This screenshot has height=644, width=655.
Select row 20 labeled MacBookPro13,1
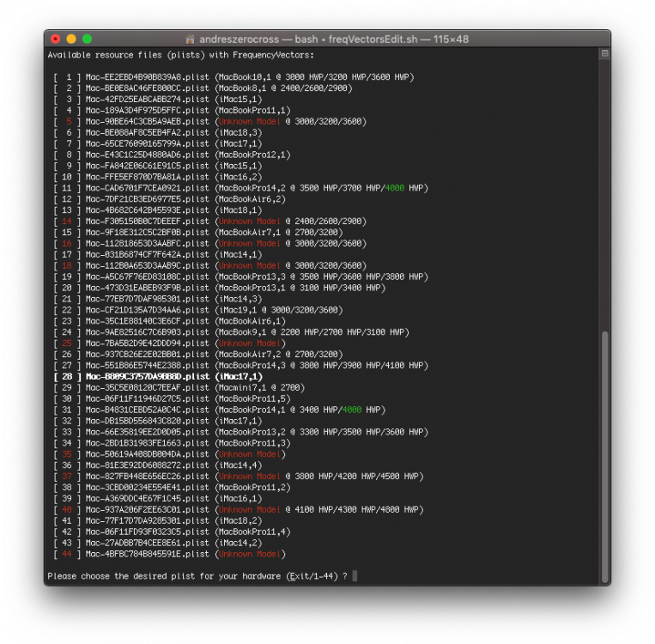click(220, 288)
